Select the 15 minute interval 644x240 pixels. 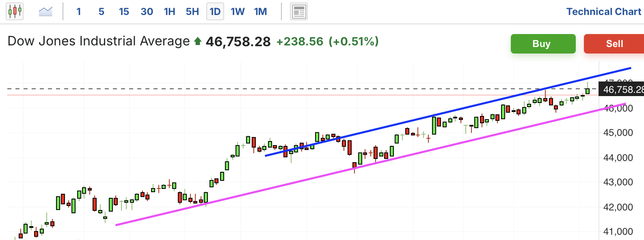124,12
